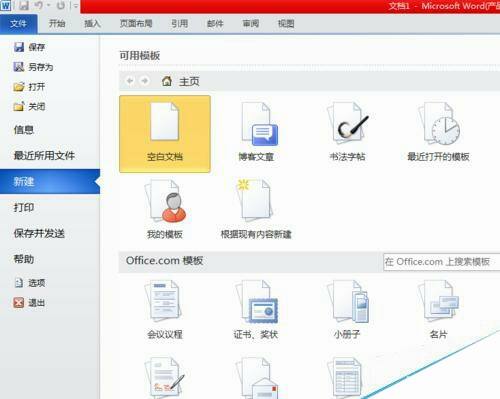Viewport: 500px width, 399px height.
Task: Click the quick access redo icon
Action: pyautogui.click(x=61, y=6)
